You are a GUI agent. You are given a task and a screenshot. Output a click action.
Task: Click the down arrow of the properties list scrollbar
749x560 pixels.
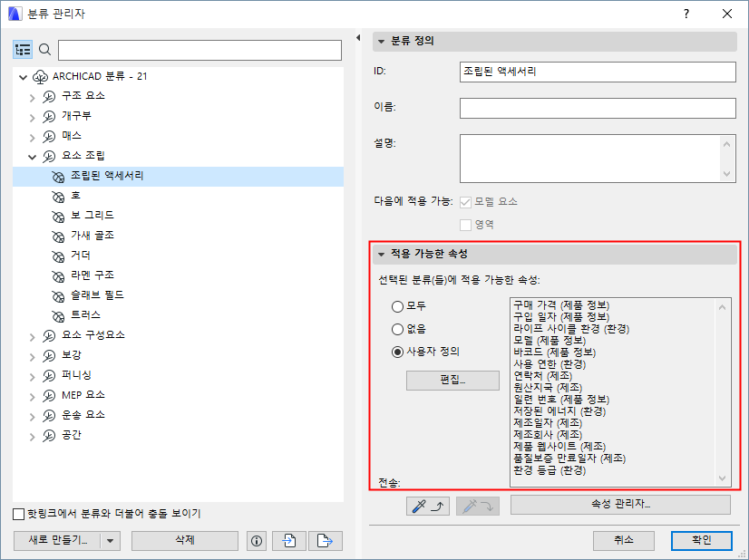coord(722,478)
